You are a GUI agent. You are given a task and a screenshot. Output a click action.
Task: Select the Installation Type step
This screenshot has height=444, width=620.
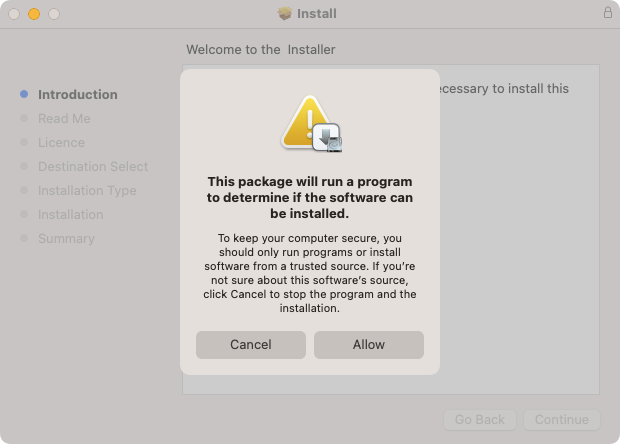click(87, 191)
